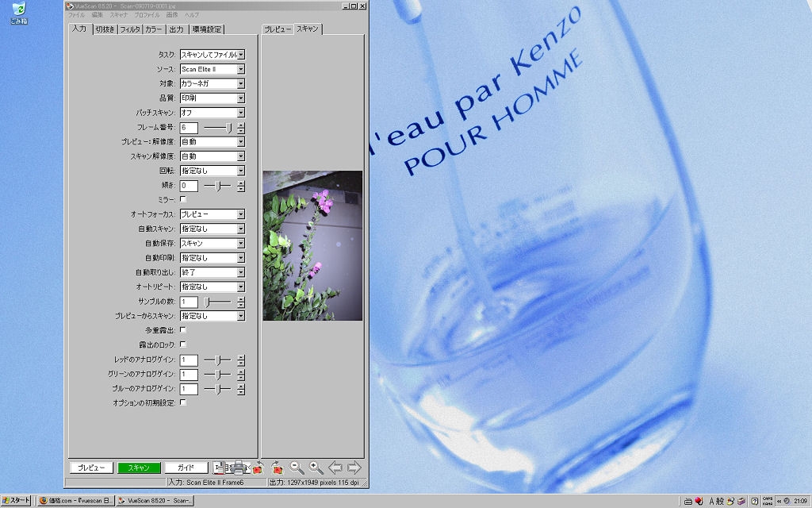The height and width of the screenshot is (508, 812).
Task: Open the 自動取り出し dropdown
Action: click(213, 272)
